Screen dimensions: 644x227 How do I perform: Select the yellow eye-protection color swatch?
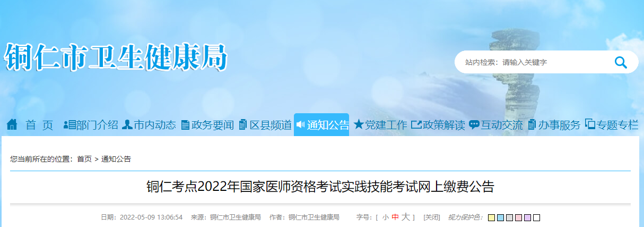click(491, 217)
